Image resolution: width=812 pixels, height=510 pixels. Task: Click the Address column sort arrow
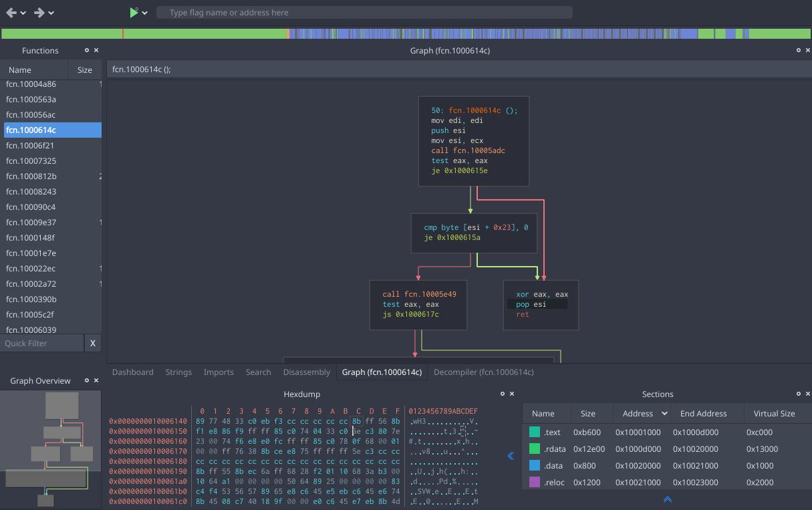pyautogui.click(x=664, y=414)
